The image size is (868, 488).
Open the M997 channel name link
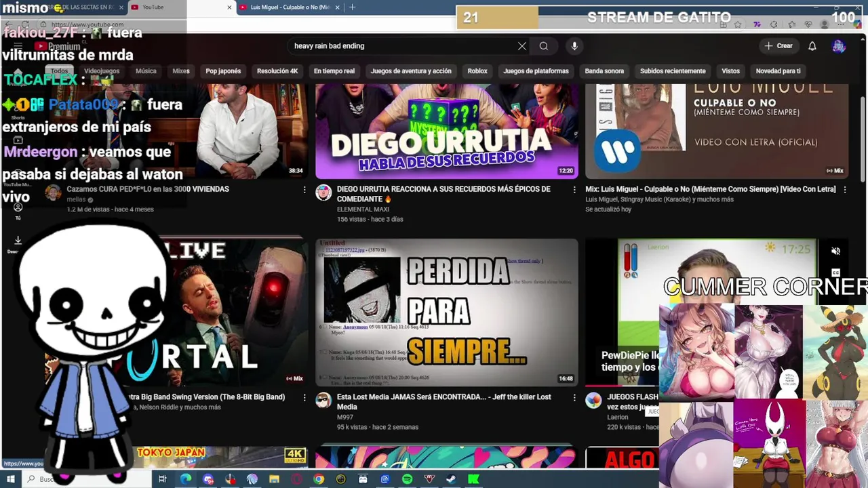(x=344, y=417)
